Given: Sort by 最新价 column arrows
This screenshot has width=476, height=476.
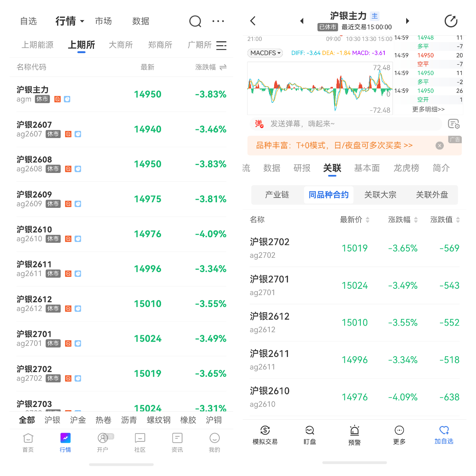Looking at the screenshot, I should pyautogui.click(x=367, y=220).
